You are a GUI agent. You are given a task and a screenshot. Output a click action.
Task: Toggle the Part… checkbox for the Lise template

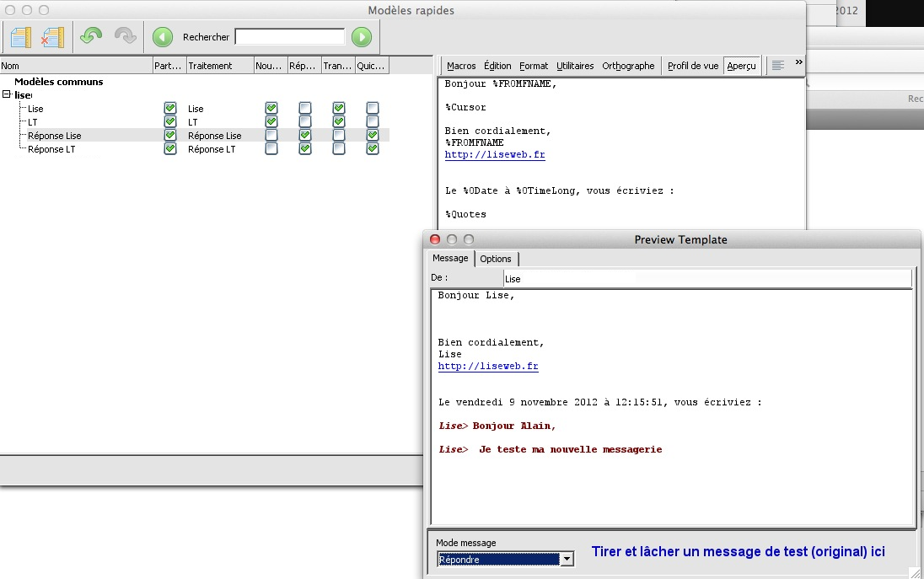[x=170, y=109]
